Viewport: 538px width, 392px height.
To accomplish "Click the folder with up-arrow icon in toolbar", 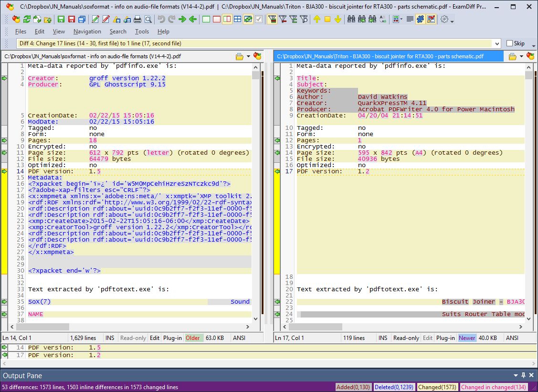I will (x=48, y=19).
